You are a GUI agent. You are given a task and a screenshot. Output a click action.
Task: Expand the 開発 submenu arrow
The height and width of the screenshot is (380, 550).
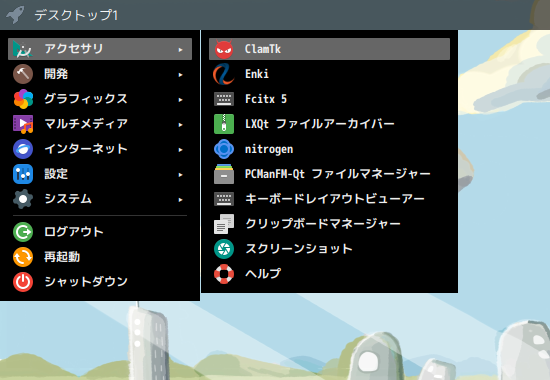point(180,74)
